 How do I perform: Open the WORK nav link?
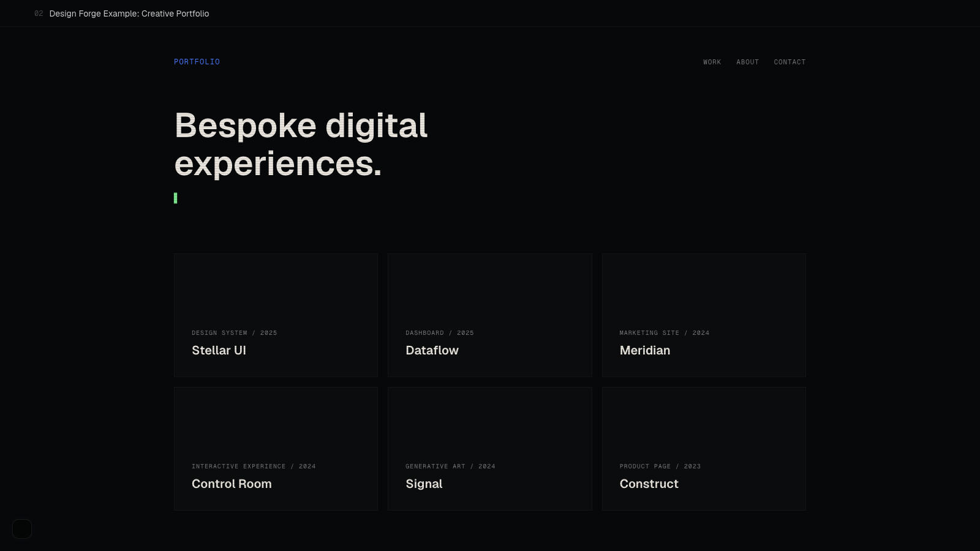712,62
